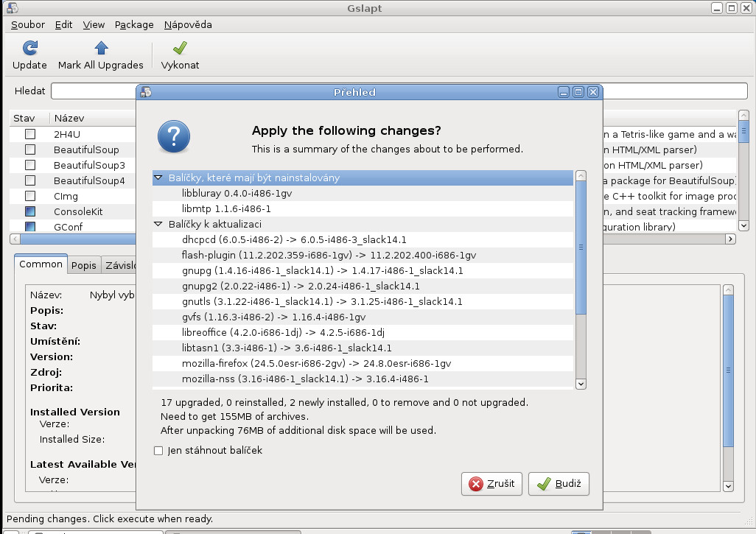Click the changes list vertical scrollbar thumb
Screen dimensions: 756x534
[x=581, y=247]
